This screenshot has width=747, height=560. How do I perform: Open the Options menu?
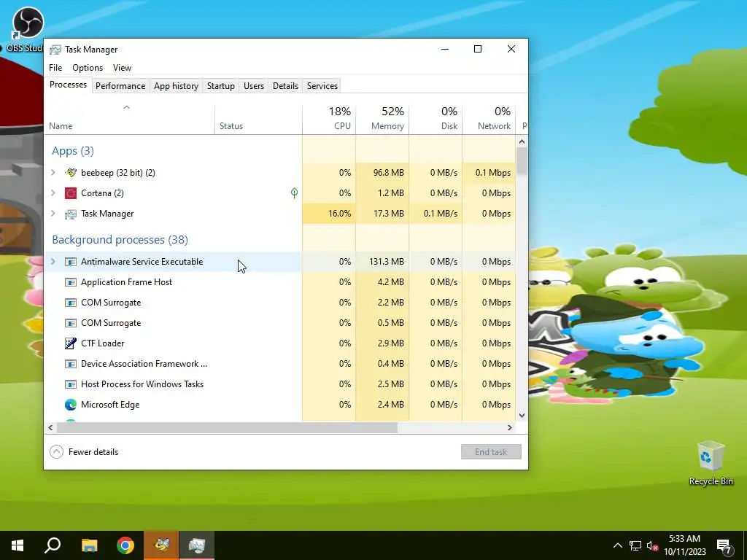tap(88, 68)
